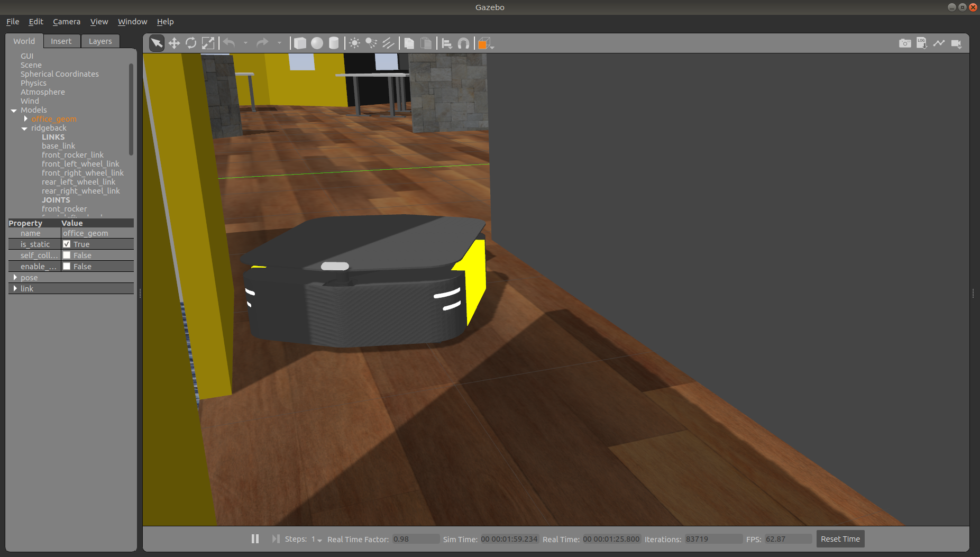Open the Camera menu
This screenshot has height=557, width=980.
coord(67,22)
